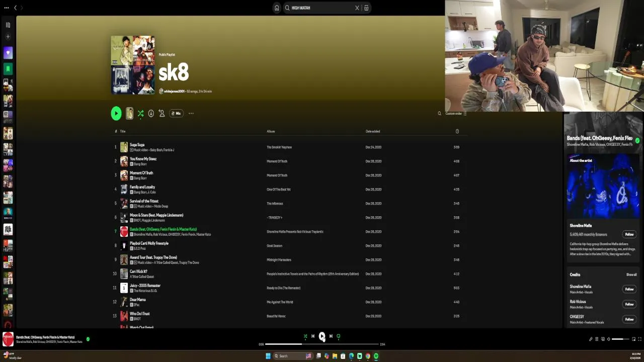Toggle the green saved check in side panel
Image resolution: width=644 pixels, height=362 pixels.
point(637,141)
